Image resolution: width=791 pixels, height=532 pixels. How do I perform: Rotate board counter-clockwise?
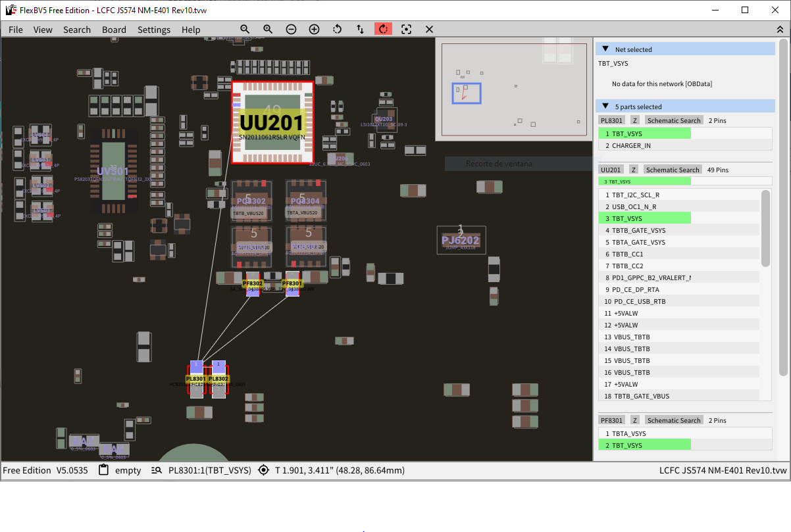pyautogui.click(x=337, y=30)
